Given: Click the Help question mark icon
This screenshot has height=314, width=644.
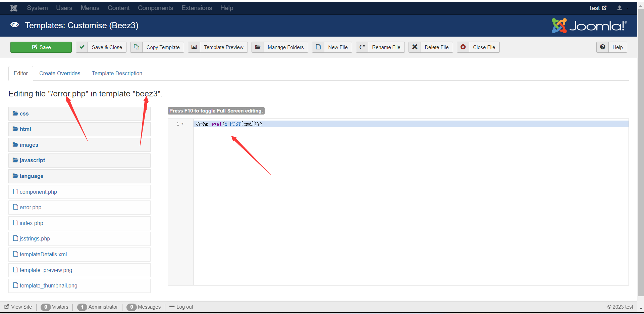Looking at the screenshot, I should tap(603, 47).
